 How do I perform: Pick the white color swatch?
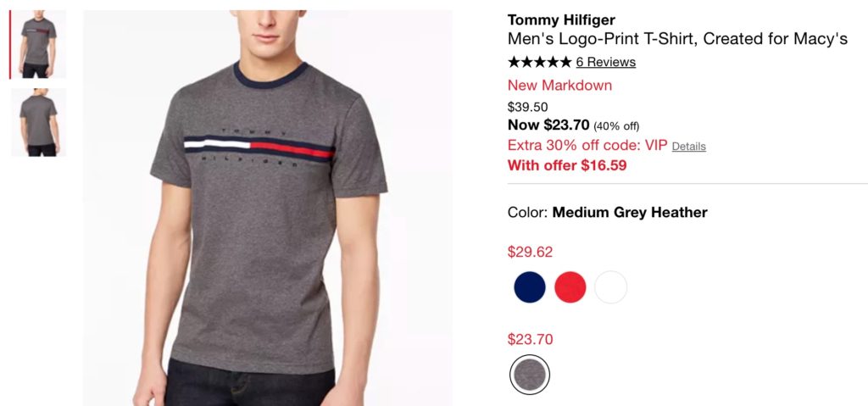pos(610,287)
